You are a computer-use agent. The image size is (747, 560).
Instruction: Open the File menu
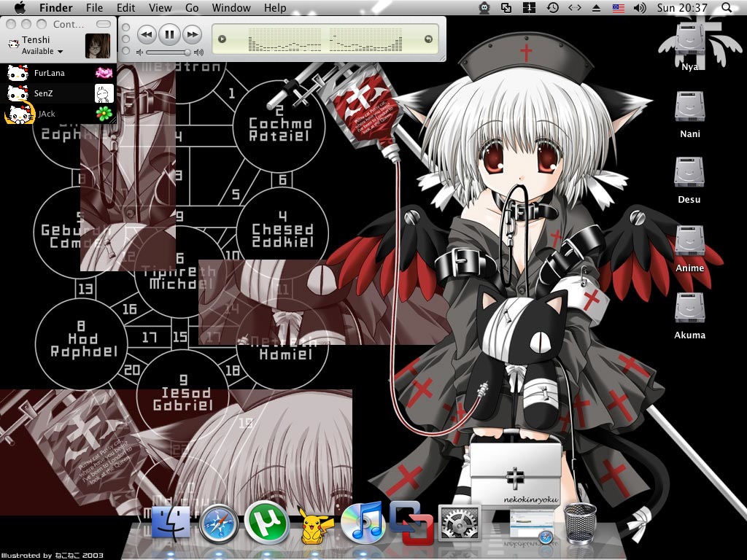[94, 7]
